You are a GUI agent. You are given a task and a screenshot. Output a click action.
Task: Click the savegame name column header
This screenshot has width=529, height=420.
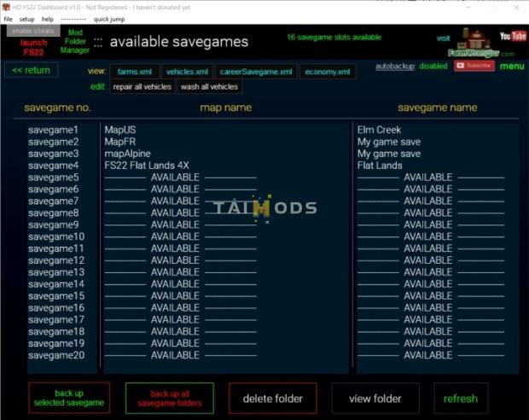click(x=437, y=108)
